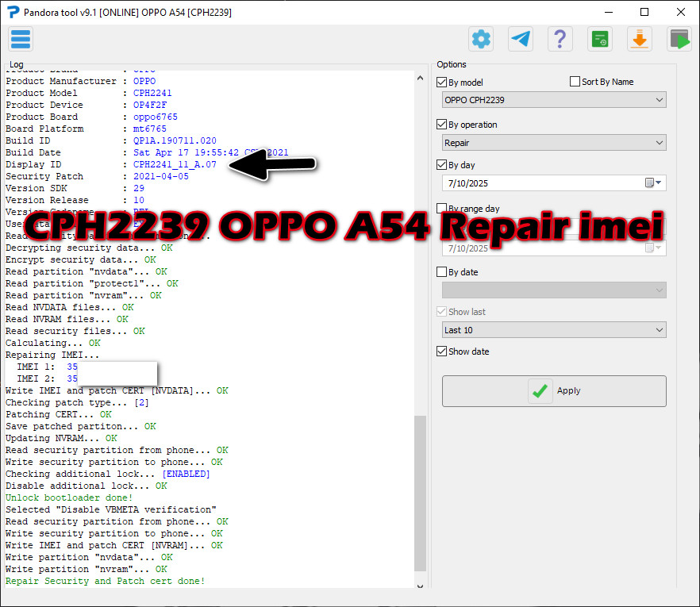Click the log vertical scrollbar thumb

pos(420,494)
